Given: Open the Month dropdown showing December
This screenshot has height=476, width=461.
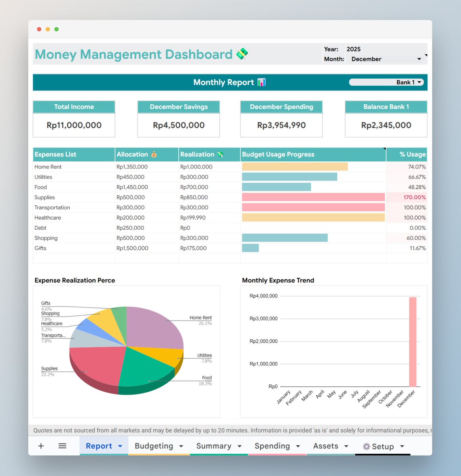Looking at the screenshot, I should pyautogui.click(x=420, y=59).
